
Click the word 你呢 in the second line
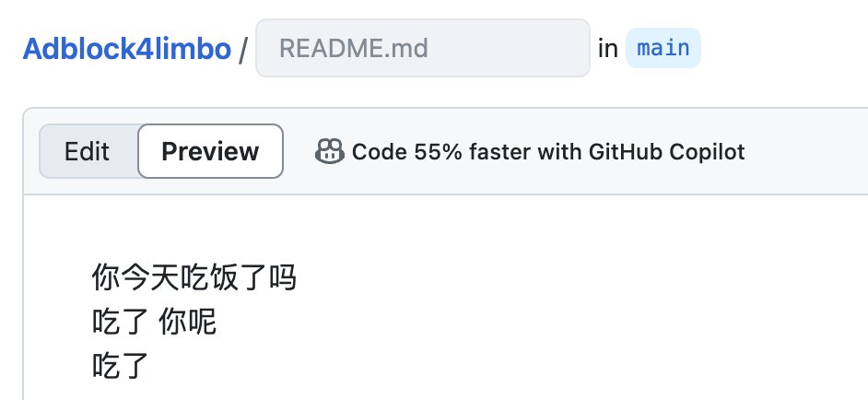pos(188,322)
